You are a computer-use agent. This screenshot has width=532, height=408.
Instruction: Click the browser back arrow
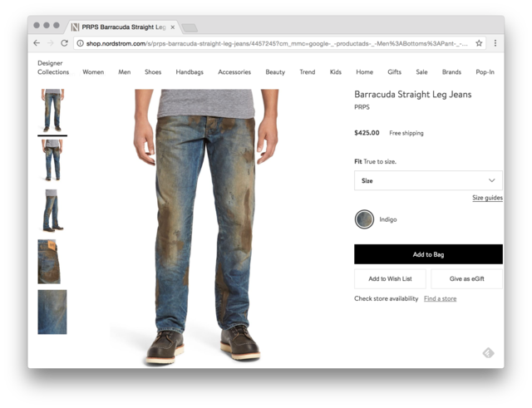coord(37,43)
